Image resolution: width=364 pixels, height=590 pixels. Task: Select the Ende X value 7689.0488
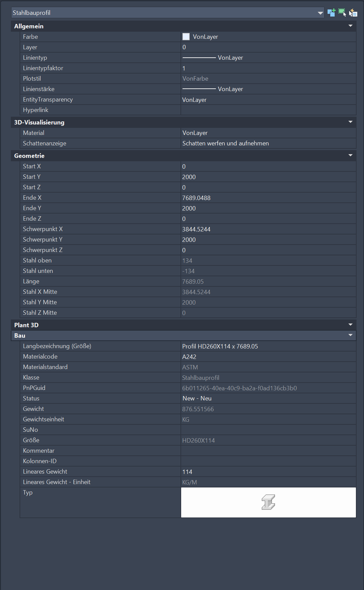(196, 198)
